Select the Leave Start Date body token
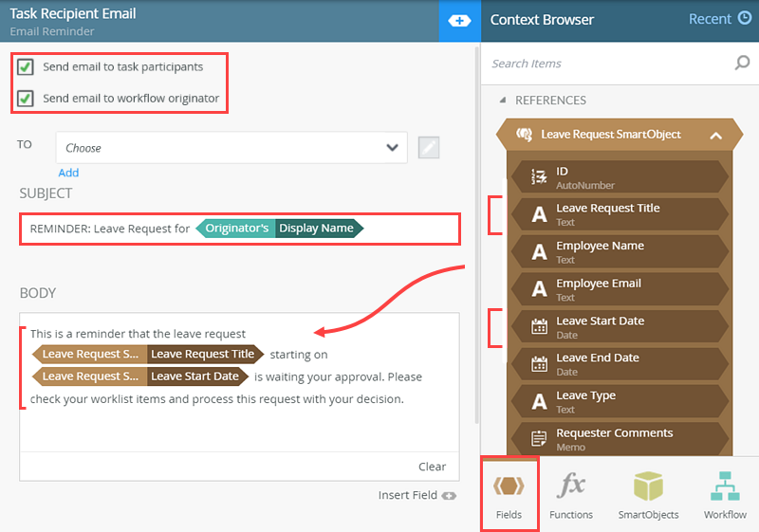This screenshot has width=759, height=532. coord(140,376)
